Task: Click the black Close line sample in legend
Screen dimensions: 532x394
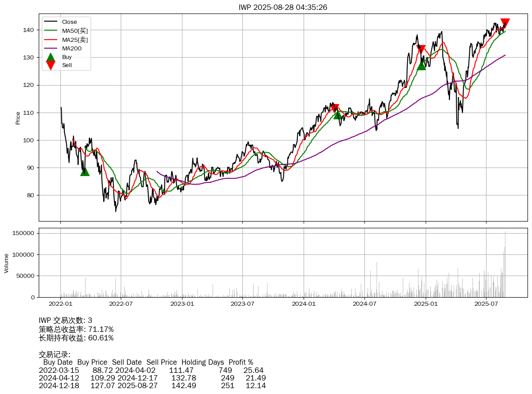Action: (x=50, y=22)
